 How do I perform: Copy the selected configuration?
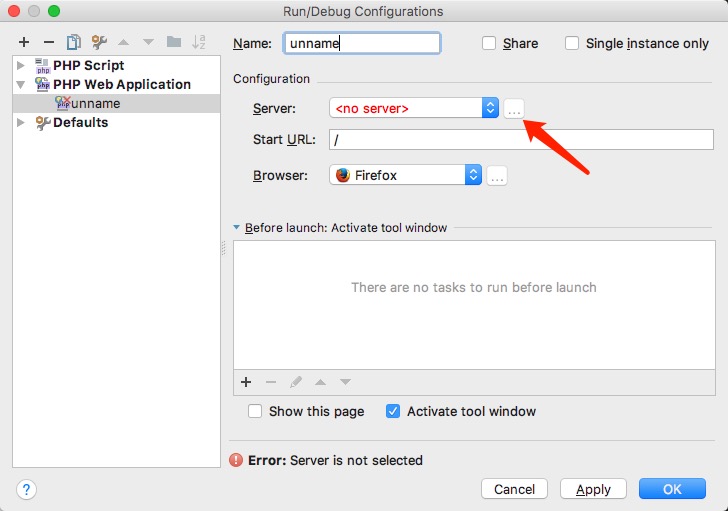tap(73, 42)
